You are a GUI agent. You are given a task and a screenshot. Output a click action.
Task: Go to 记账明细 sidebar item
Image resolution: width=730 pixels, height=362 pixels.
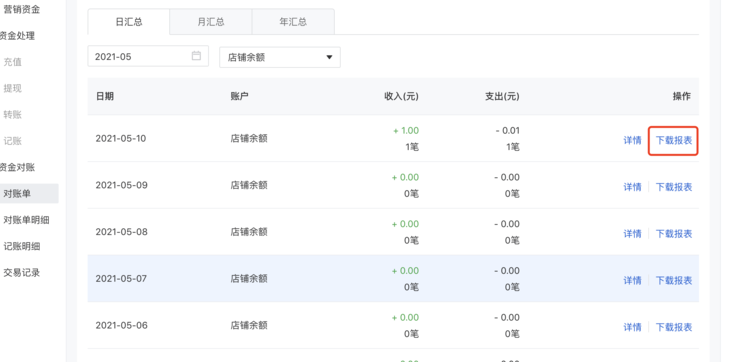tap(21, 247)
